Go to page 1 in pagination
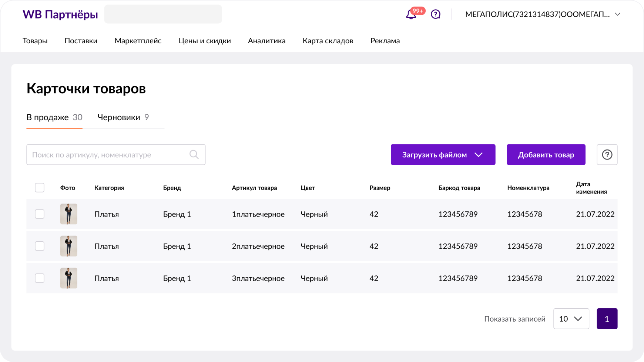This screenshot has height=362, width=644. coord(607,319)
